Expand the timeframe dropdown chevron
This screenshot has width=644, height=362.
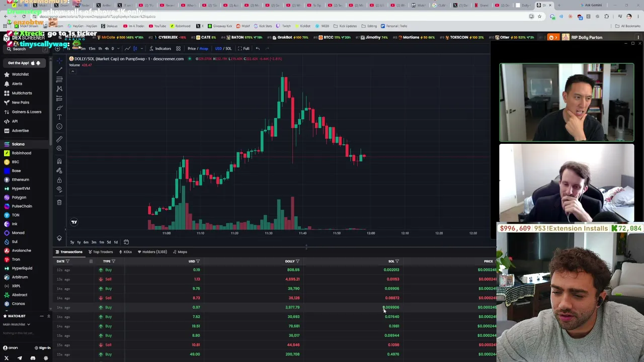(118, 49)
